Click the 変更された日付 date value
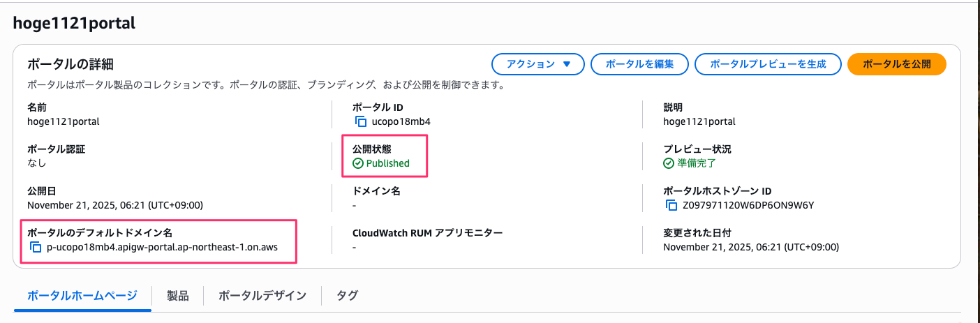The image size is (980, 323). (x=751, y=247)
